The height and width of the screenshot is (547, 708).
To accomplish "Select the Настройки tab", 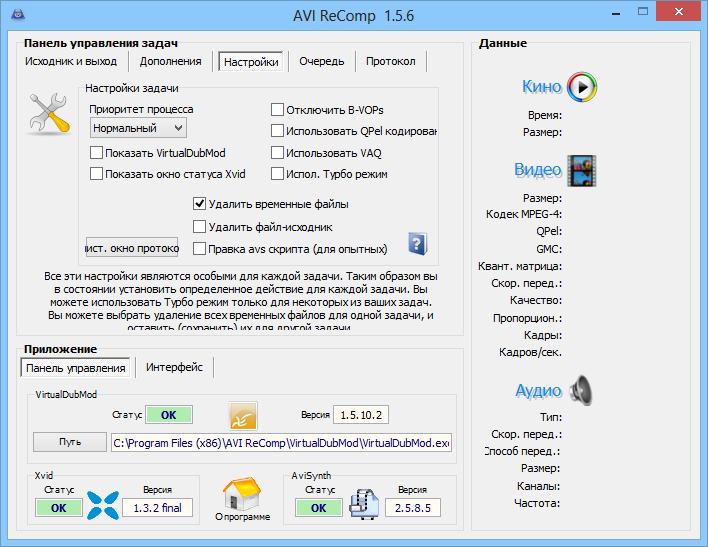I will click(x=251, y=62).
